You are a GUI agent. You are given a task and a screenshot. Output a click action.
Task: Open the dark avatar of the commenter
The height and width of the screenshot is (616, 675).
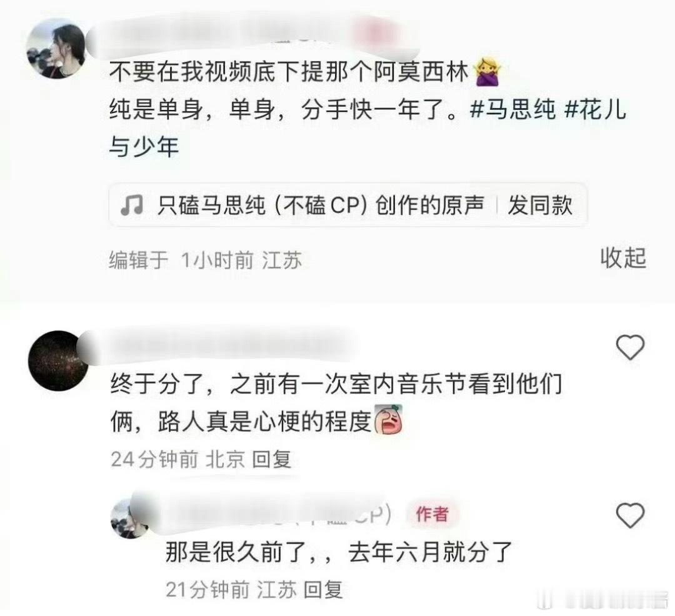tap(58, 360)
